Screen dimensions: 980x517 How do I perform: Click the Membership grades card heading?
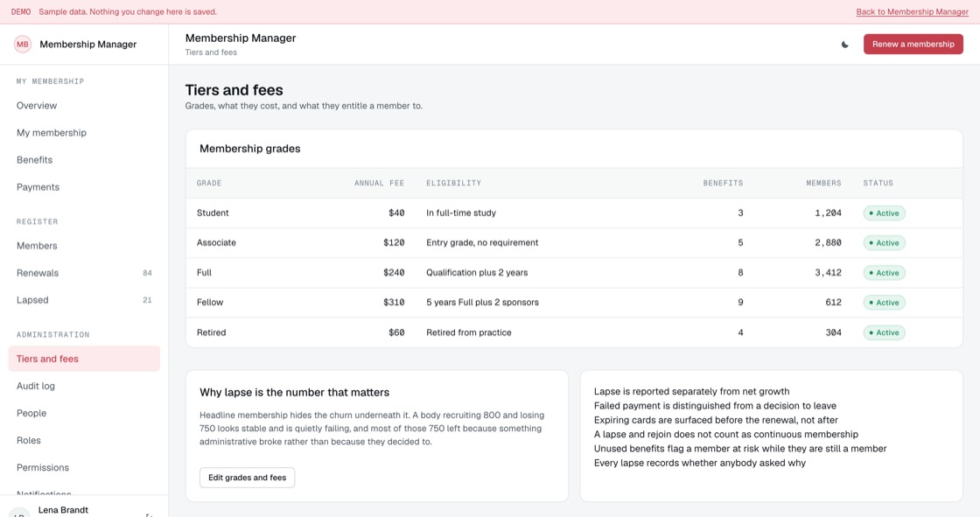(250, 149)
